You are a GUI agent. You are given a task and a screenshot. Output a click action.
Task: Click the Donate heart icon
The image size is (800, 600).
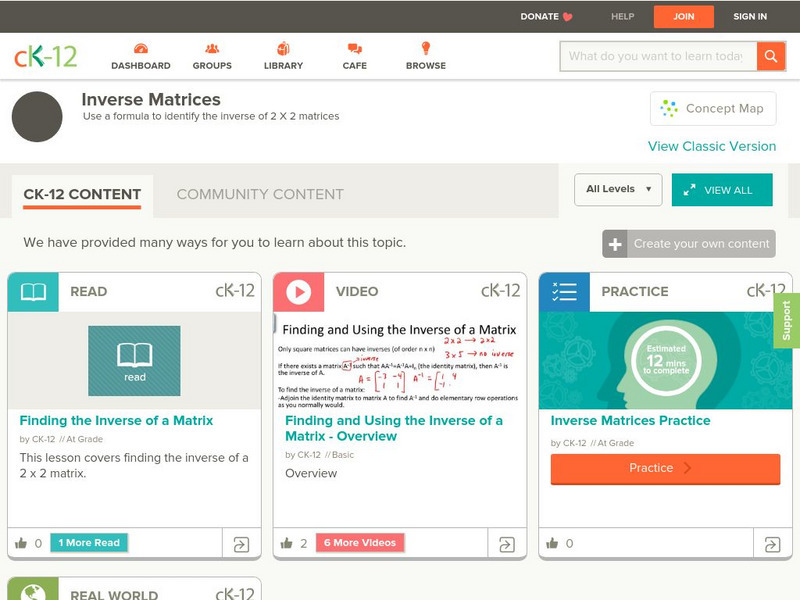coord(567,17)
